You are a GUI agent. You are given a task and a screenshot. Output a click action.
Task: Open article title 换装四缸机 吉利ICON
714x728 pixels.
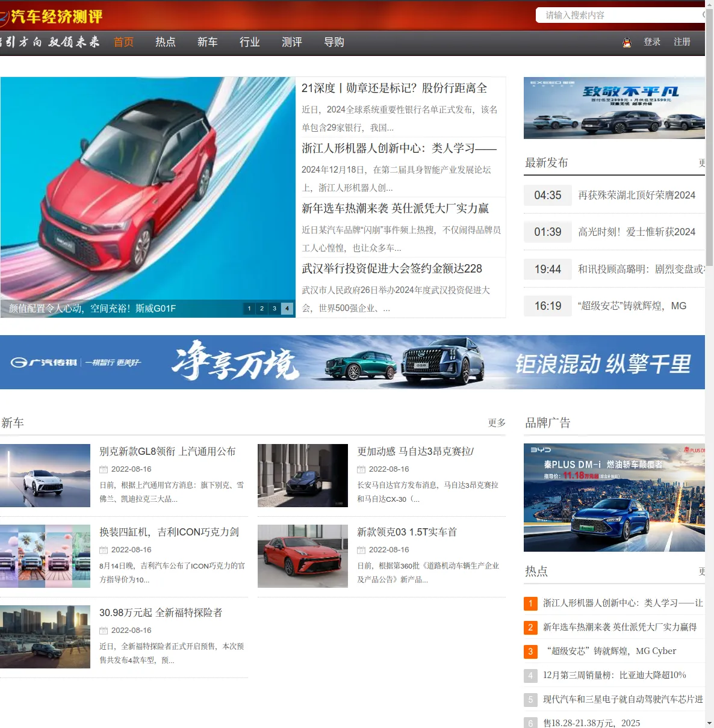pos(169,532)
